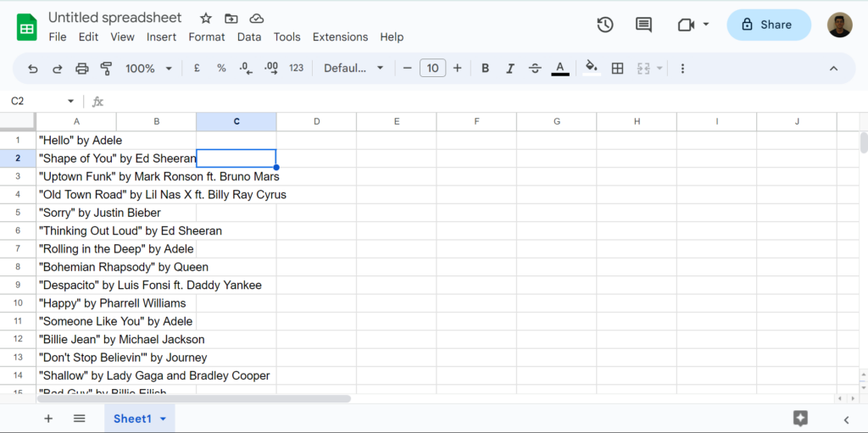Screen dimensions: 868x433
Task: Add a new sheet with plus icon
Action: pos(48,419)
